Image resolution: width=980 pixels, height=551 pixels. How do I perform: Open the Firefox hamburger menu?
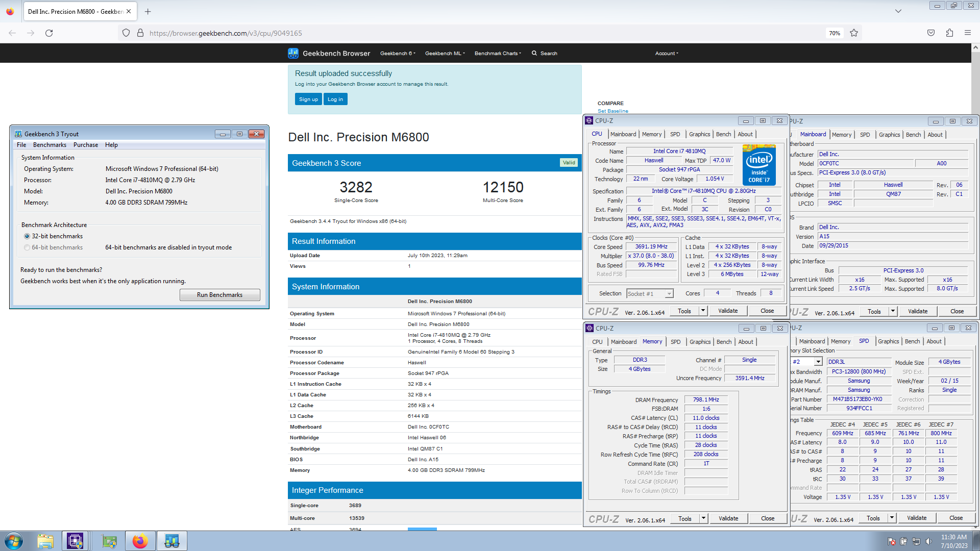[968, 33]
